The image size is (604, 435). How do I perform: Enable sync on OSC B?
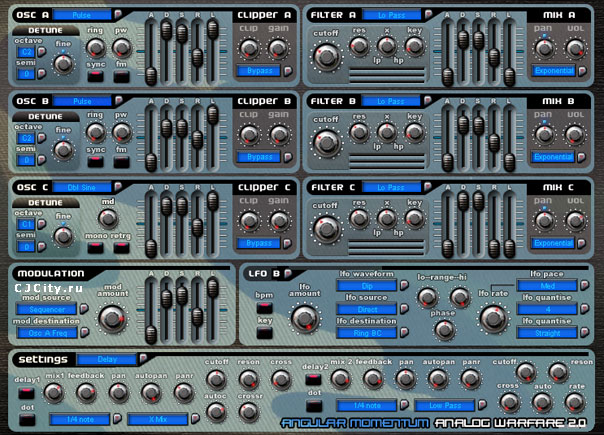(95, 162)
